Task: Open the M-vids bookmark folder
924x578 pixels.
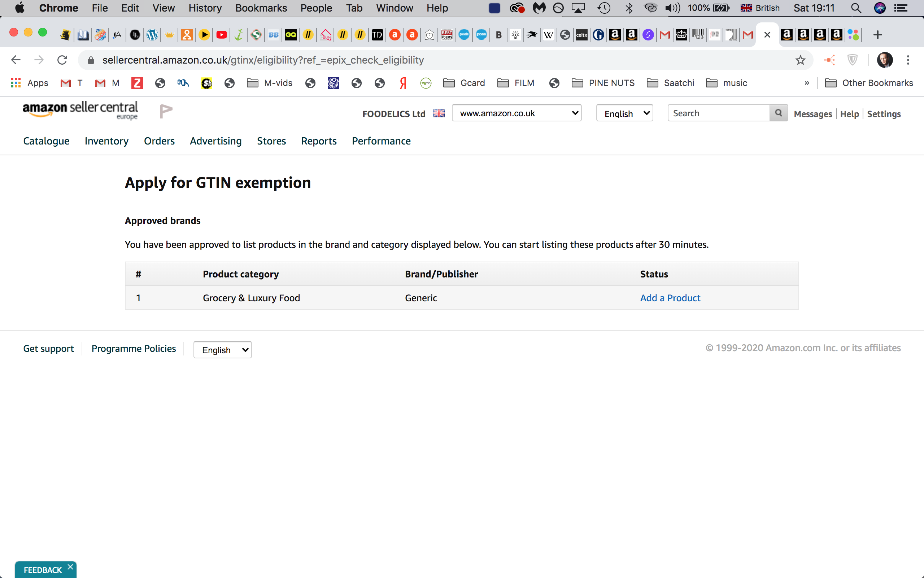Action: coord(270,83)
